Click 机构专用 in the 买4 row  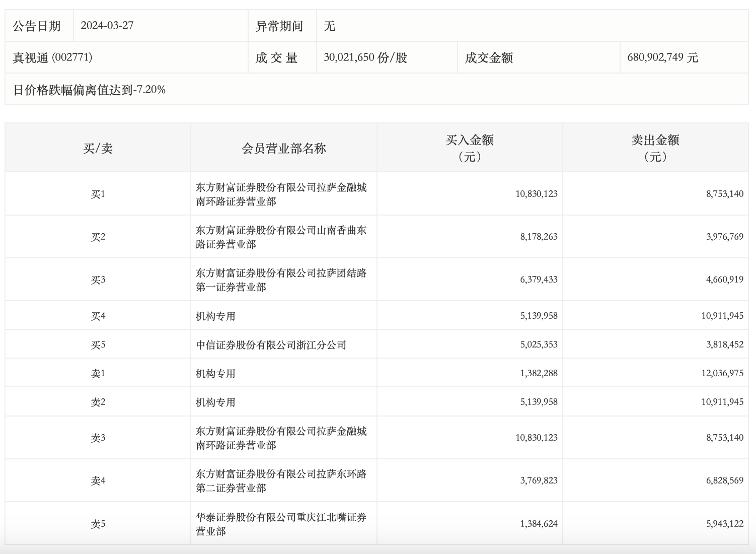[215, 316]
